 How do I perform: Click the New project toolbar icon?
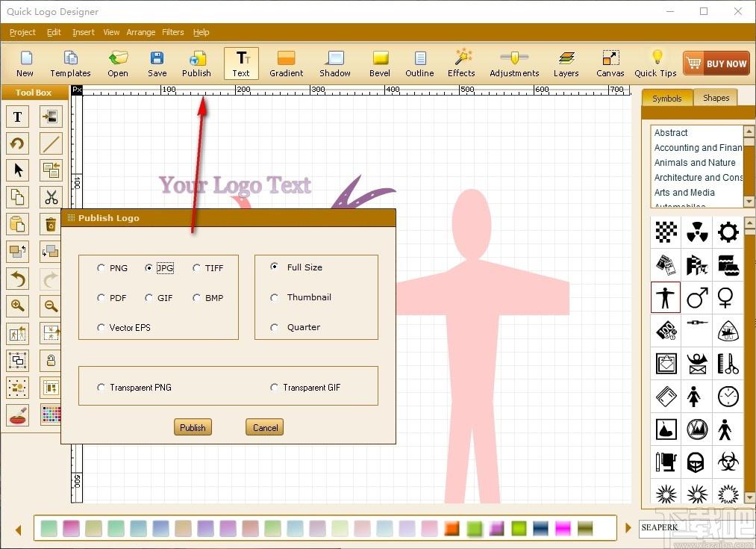(25, 63)
